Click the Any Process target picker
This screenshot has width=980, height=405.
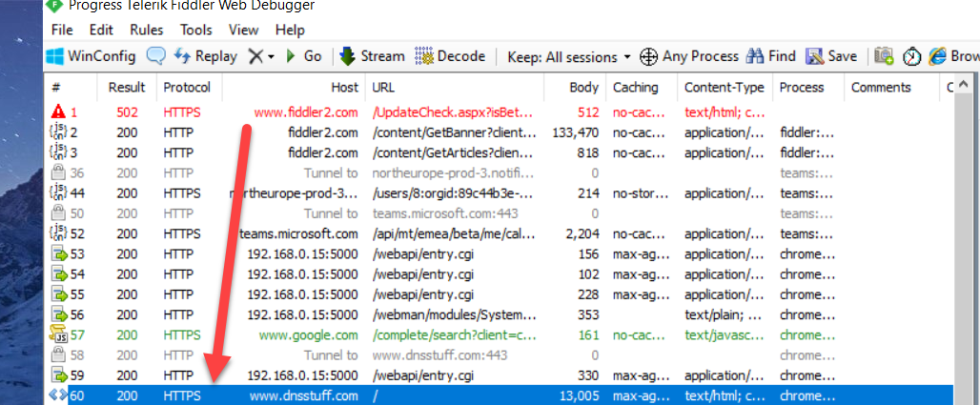tap(688, 56)
